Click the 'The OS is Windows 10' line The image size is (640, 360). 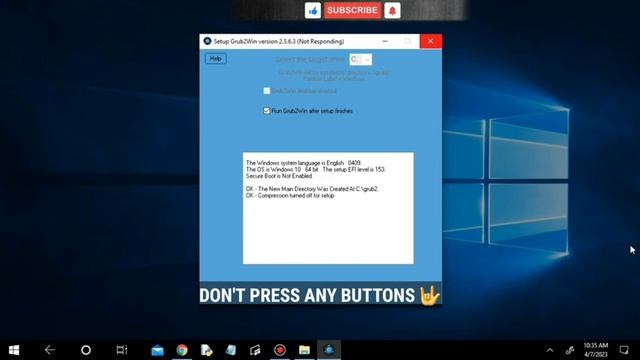click(x=316, y=169)
